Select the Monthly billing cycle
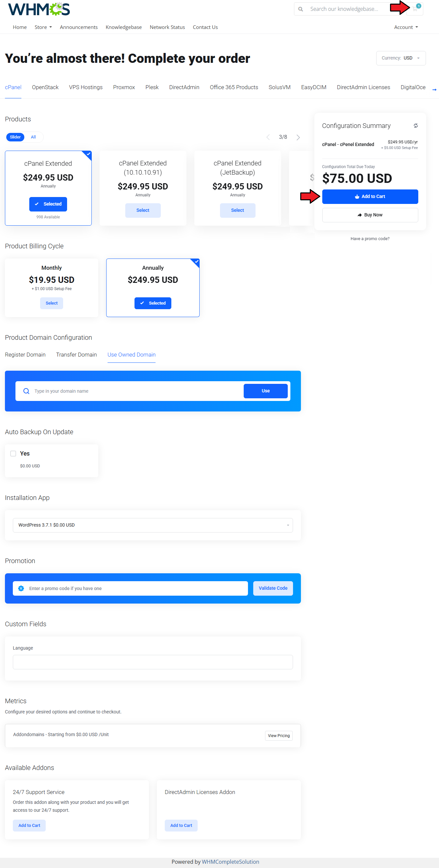Screen dimensions: 439x868 tap(52, 303)
